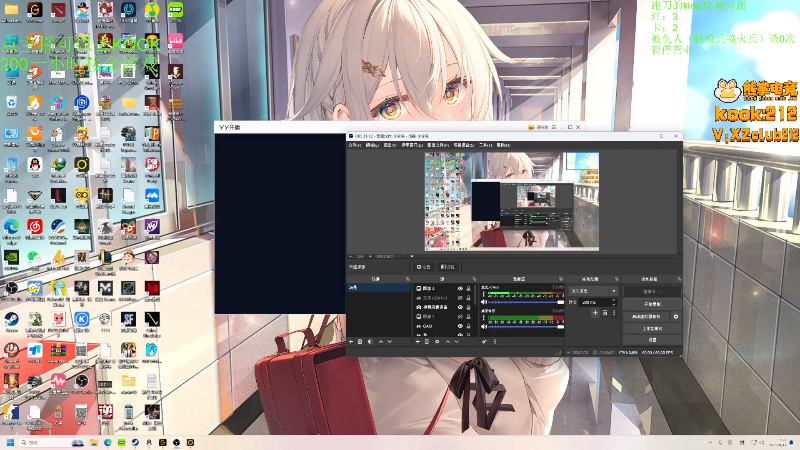The width and height of the screenshot is (800, 450).
Task: Open Steam from the Windows taskbar
Action: click(x=135, y=442)
